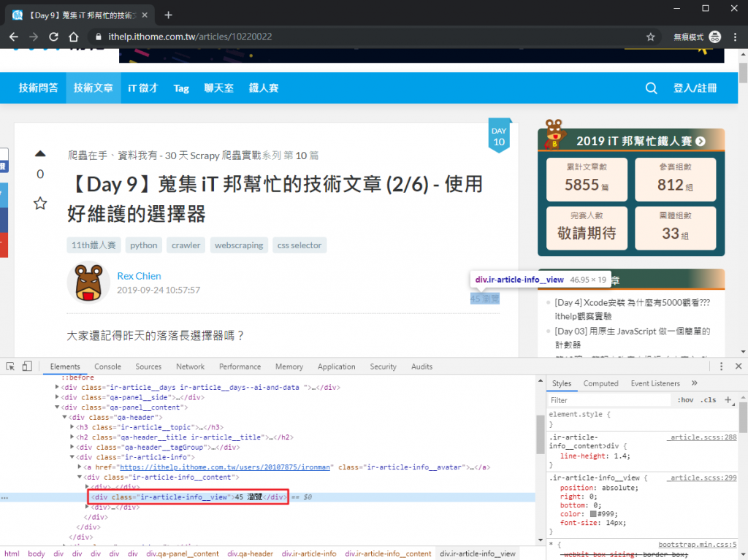748x560 pixels.
Task: Expand the h3 ir-article__topic node
Action: point(72,427)
